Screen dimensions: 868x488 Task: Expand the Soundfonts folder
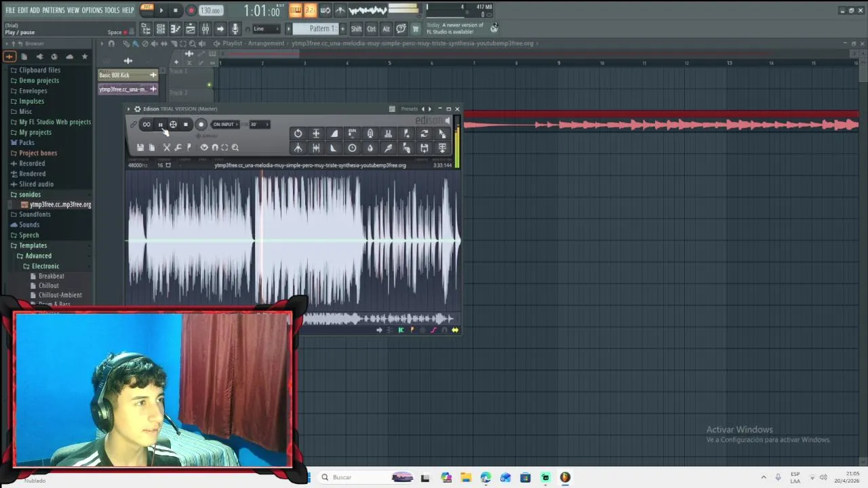pos(35,214)
